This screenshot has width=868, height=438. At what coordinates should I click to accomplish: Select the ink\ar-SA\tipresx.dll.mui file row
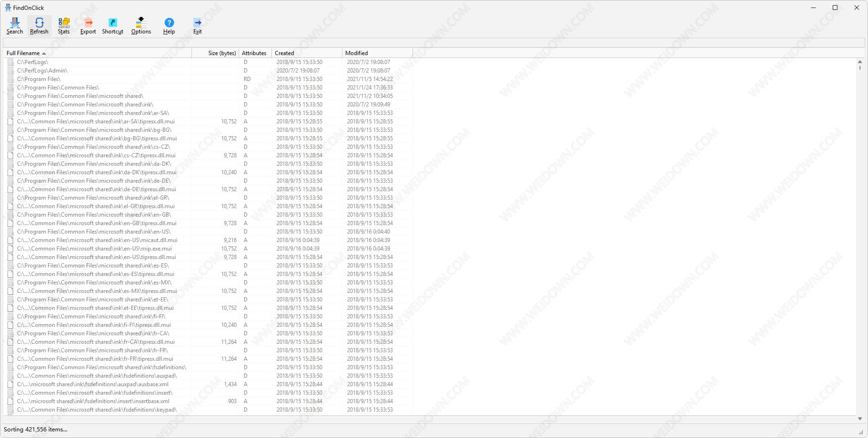pos(208,122)
